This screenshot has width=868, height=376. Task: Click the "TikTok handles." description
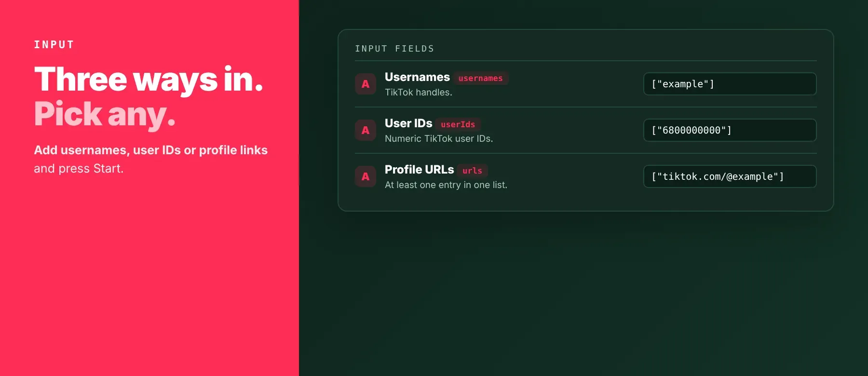point(419,92)
